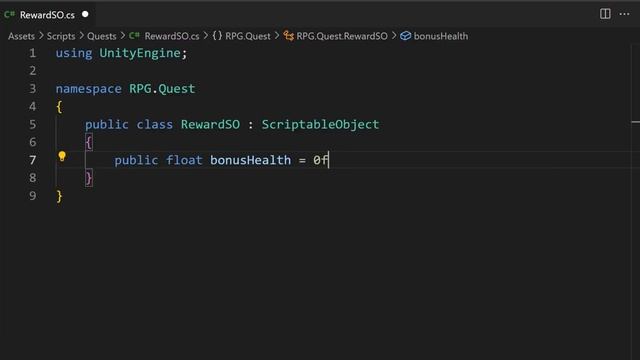Open the More Actions ellipsis menu
Screen dimensions: 640x360
click(624, 14)
